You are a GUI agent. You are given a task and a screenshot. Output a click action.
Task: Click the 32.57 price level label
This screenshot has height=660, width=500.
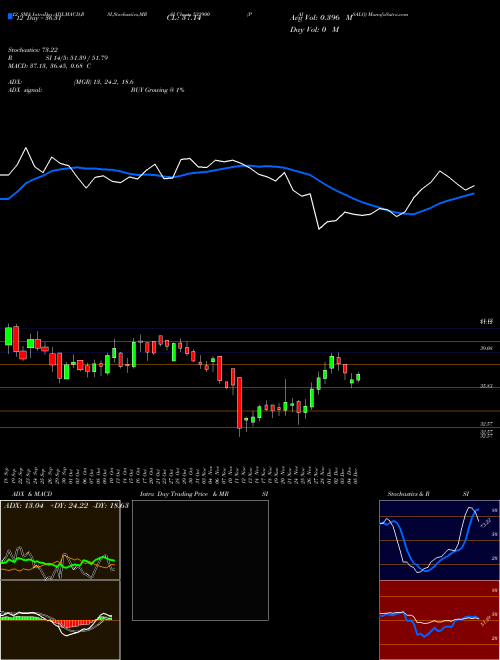pyautogui.click(x=487, y=424)
